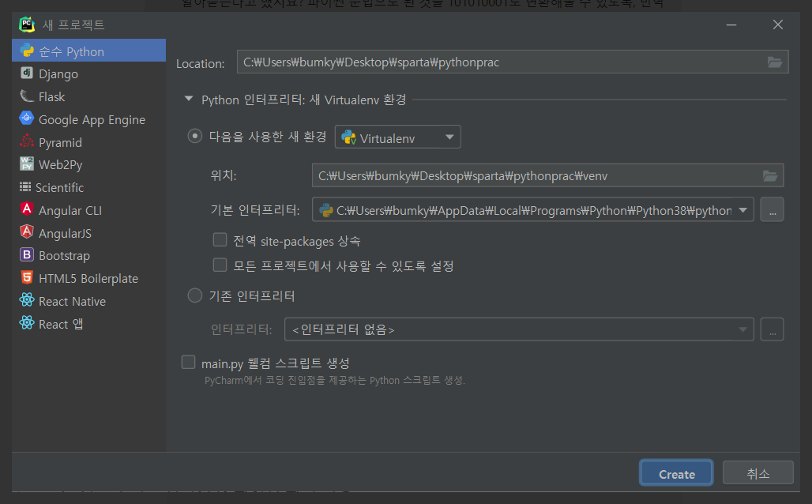Screen dimensions: 812x504
Task: Click the HTML5 Boilerplate label
Action: 88,279
